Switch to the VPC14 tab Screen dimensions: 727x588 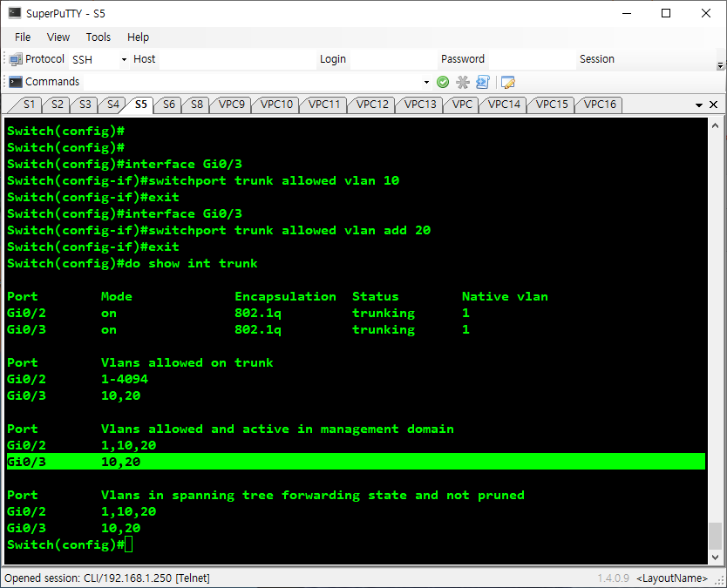504,105
